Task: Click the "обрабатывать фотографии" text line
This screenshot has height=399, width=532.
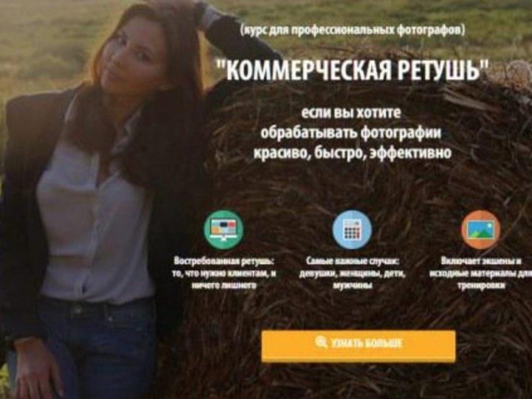Action: click(x=351, y=132)
